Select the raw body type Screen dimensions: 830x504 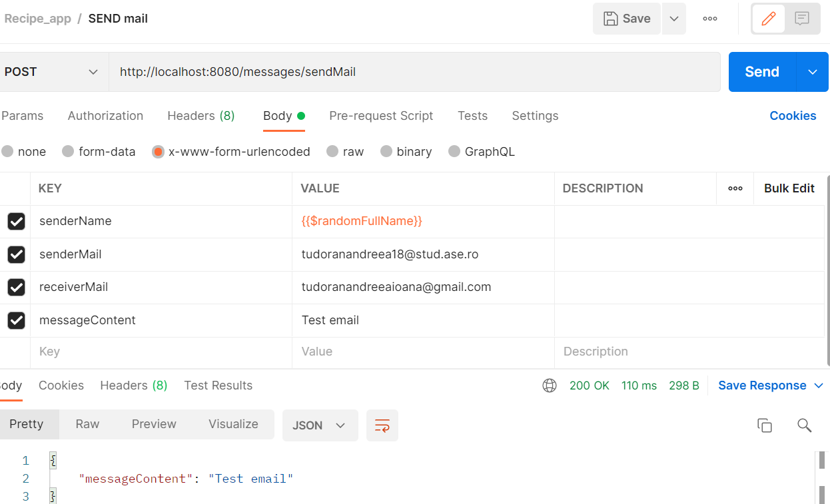[x=332, y=152]
